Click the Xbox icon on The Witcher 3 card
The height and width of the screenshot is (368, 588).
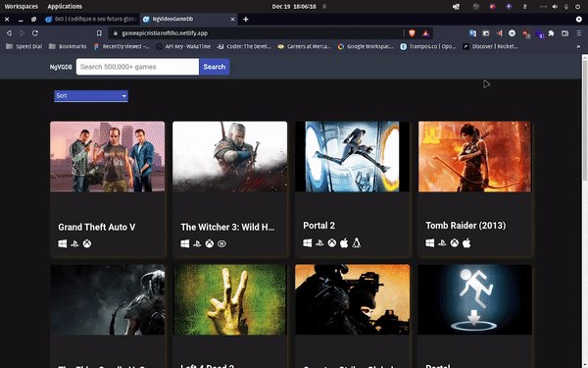tap(210, 243)
